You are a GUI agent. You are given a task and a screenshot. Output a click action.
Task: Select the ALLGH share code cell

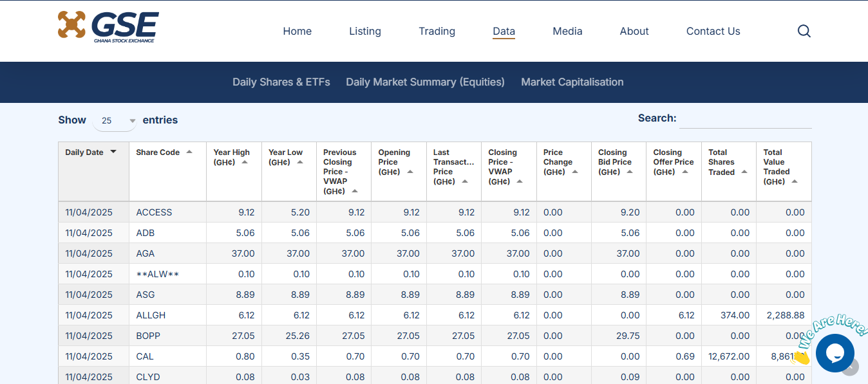[x=167, y=315]
